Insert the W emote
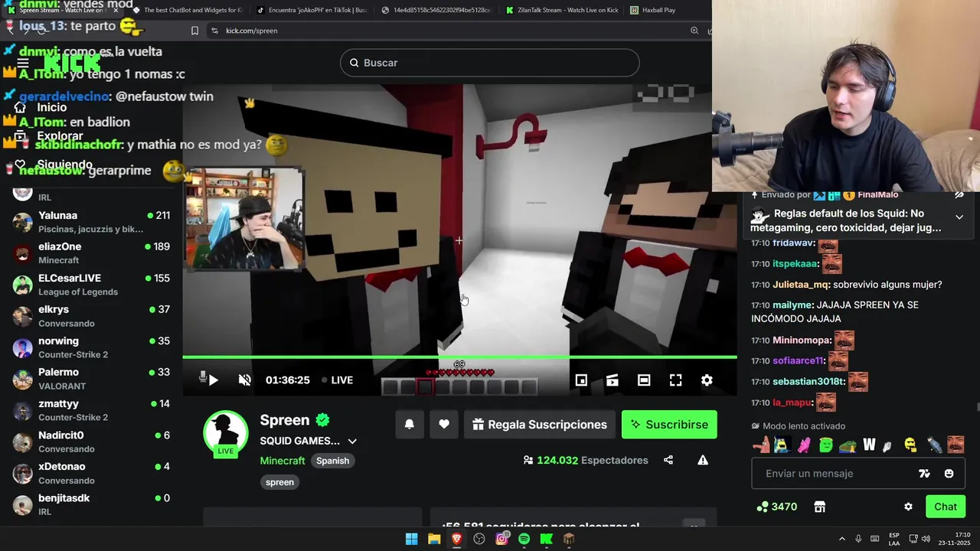980x551 pixels. point(869,445)
